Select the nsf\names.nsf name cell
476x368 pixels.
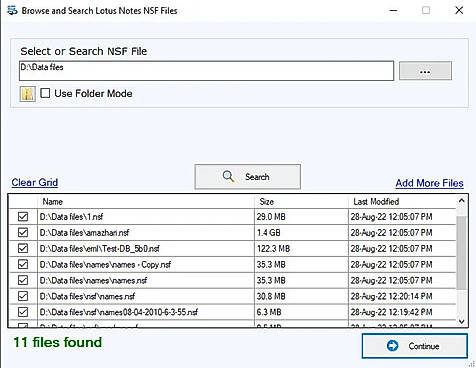(x=146, y=296)
